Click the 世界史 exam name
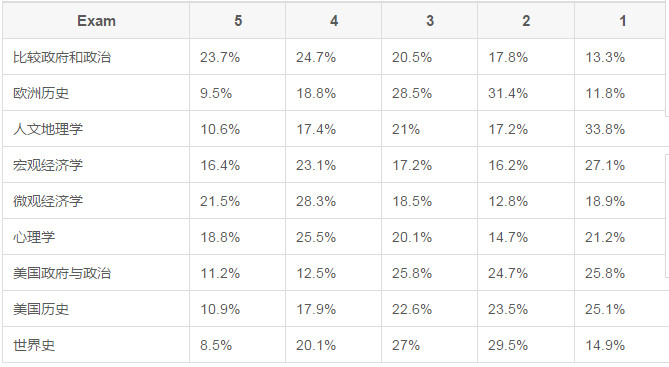 tap(34, 345)
